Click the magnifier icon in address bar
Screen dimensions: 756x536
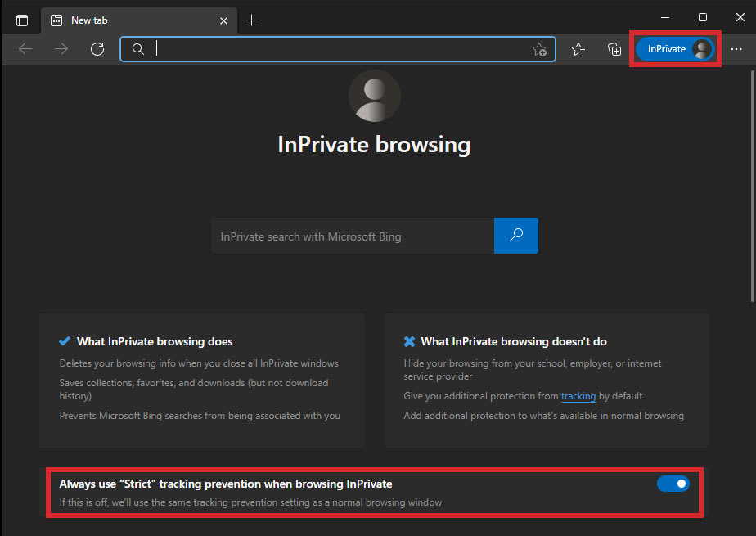pyautogui.click(x=138, y=48)
